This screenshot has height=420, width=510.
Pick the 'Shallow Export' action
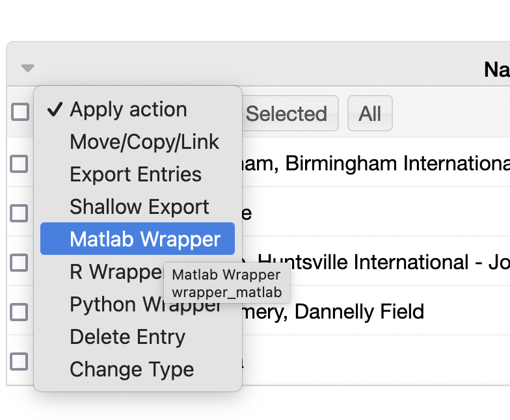pos(139,207)
